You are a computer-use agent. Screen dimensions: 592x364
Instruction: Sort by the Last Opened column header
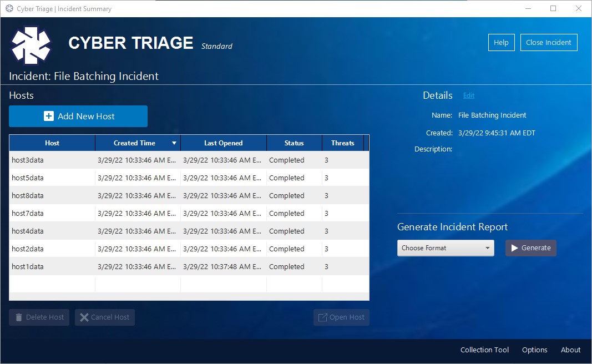(224, 143)
